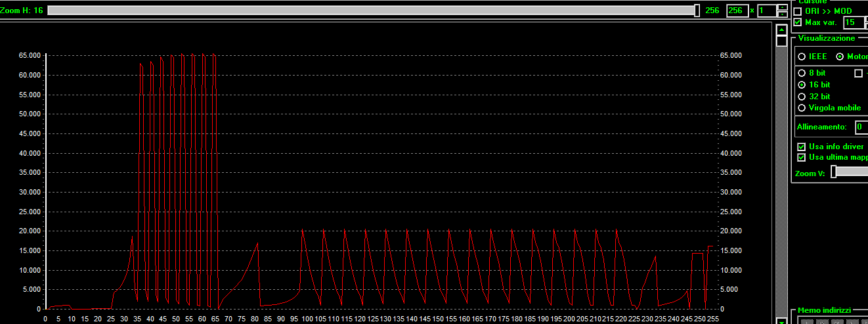
Task: Select the Motorola byte order option
Action: coord(840,57)
